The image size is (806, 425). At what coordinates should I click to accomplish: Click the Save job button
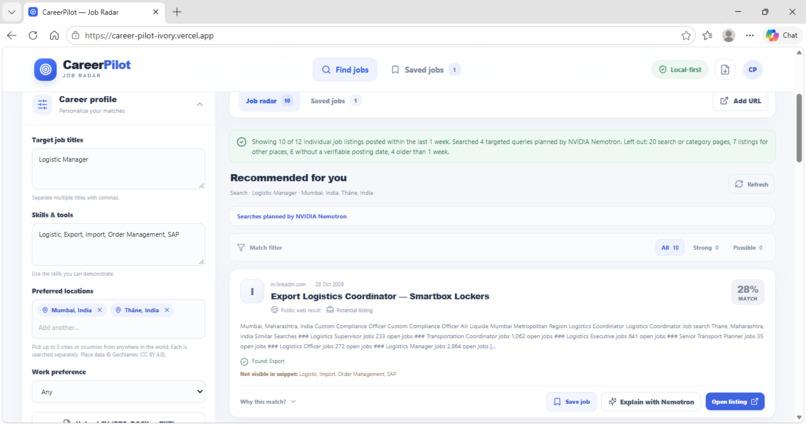pos(571,402)
